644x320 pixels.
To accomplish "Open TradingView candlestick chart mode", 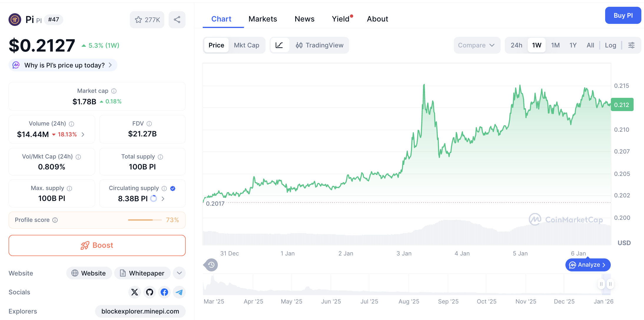I will tap(320, 45).
